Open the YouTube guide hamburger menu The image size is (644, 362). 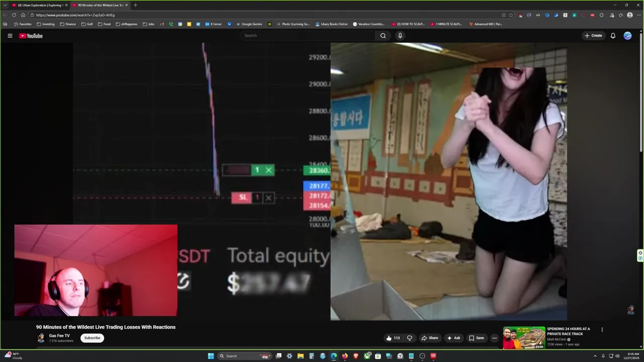coord(10,36)
